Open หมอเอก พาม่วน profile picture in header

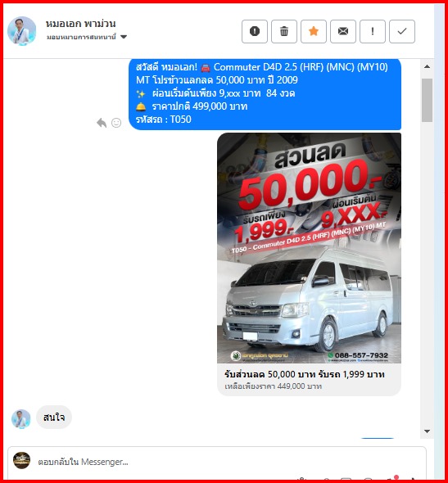[x=22, y=31]
